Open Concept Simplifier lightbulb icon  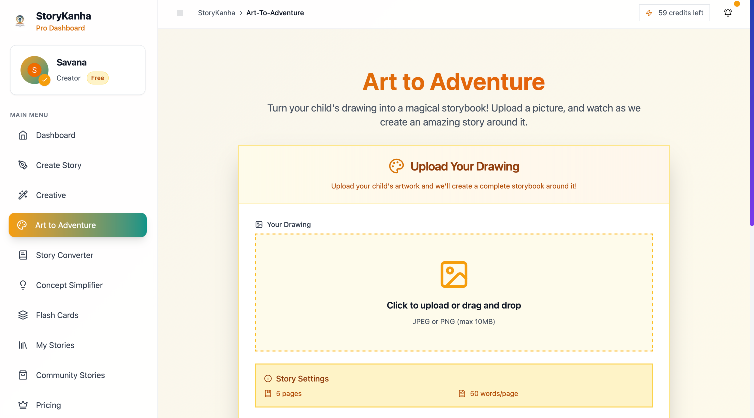(23, 285)
